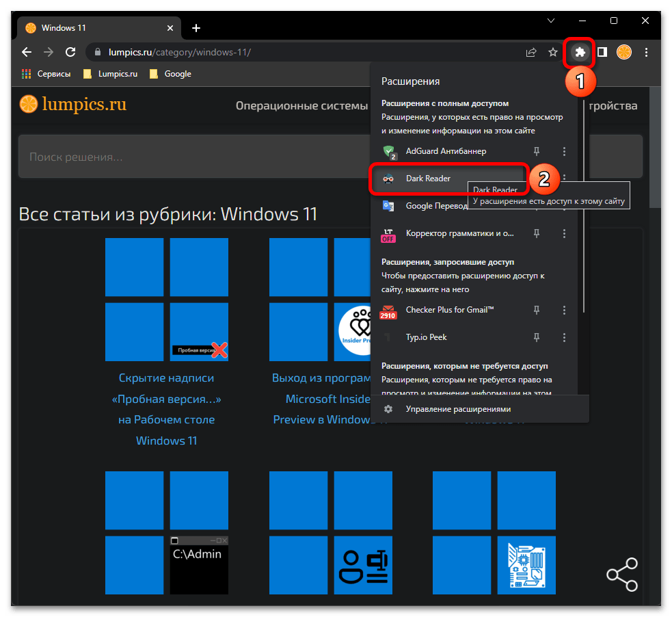Pin the AdGuard Антибаннер extension
Viewport: 672px width, 617px height.
point(536,151)
